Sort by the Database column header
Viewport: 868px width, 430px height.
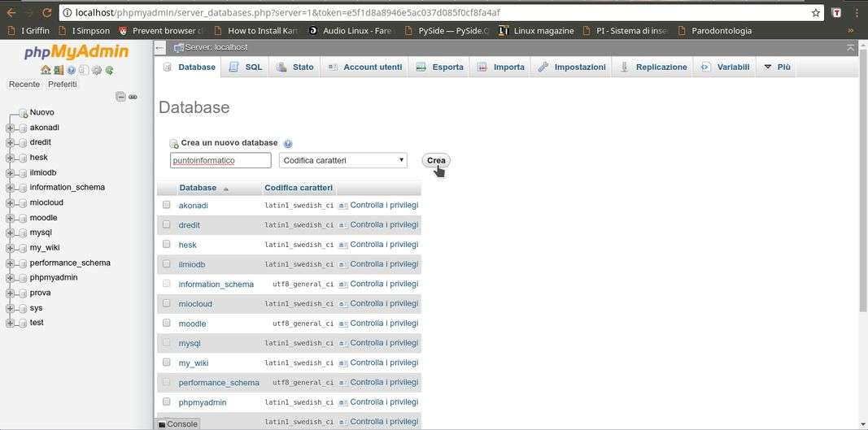[x=198, y=188]
